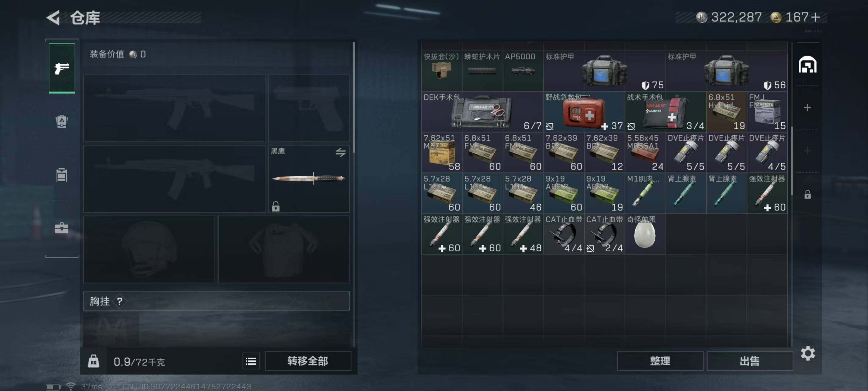The height and width of the screenshot is (391, 868).
Task: Click the swap arrows on the 黑鹰 knife slot
Action: (x=340, y=152)
